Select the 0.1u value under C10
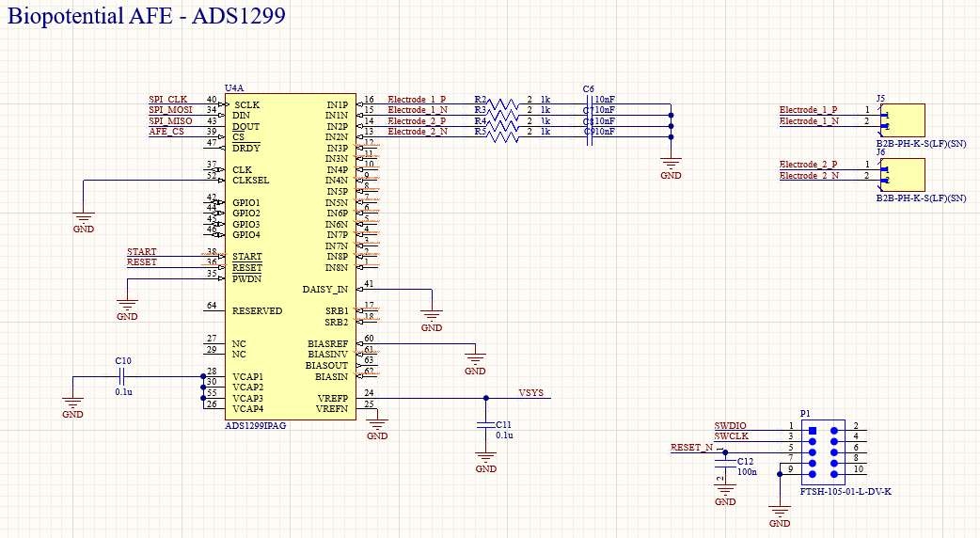This screenshot has width=980, height=538. pyautogui.click(x=124, y=392)
